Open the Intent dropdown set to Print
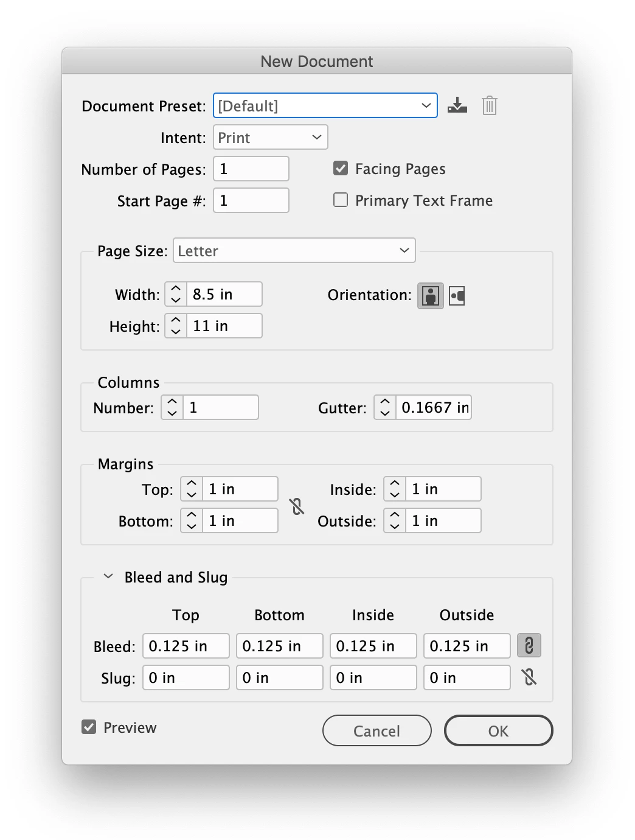Image resolution: width=635 pixels, height=840 pixels. 271,137
